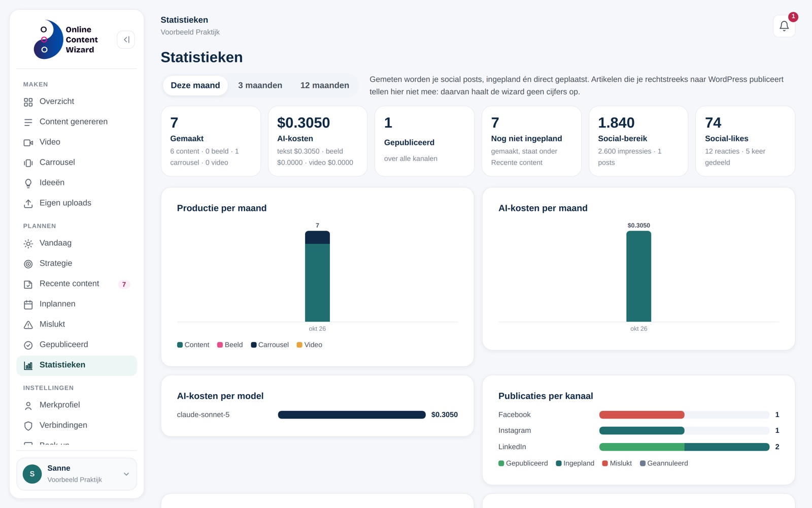Click the Ideeën lightbulb icon
The image size is (812, 508).
28,183
